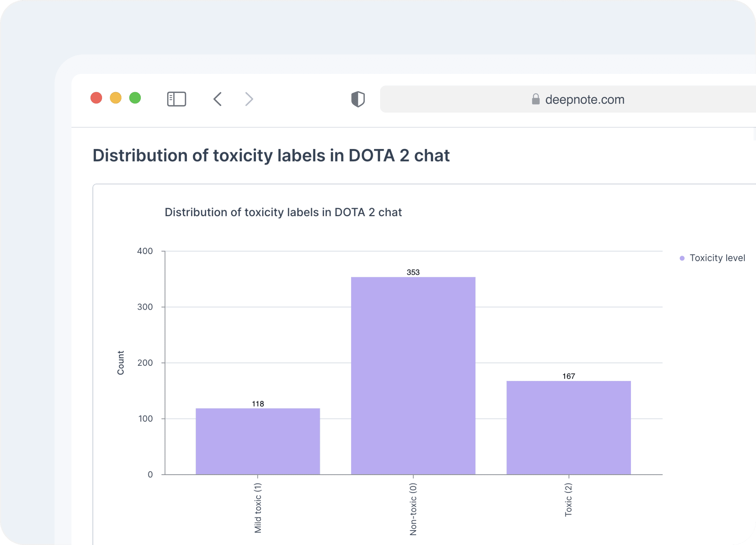The image size is (756, 545).
Task: Go forward with the right chevron
Action: pos(249,99)
